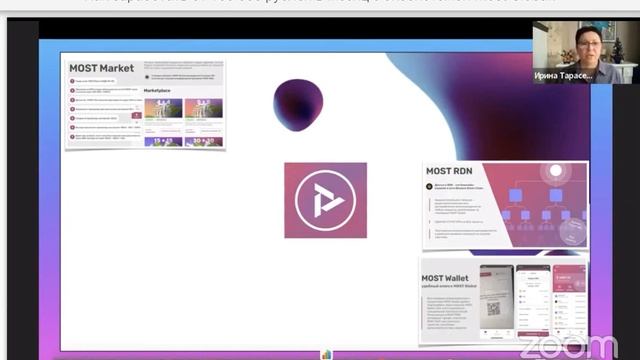Click the "Ирина Тарасе..." participant name label

pos(563,76)
